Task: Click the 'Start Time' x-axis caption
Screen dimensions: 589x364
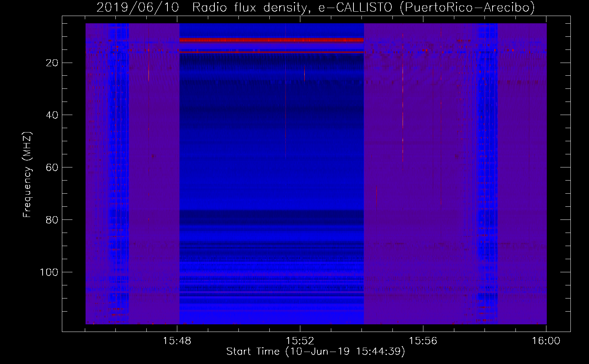Action: pyautogui.click(x=316, y=352)
